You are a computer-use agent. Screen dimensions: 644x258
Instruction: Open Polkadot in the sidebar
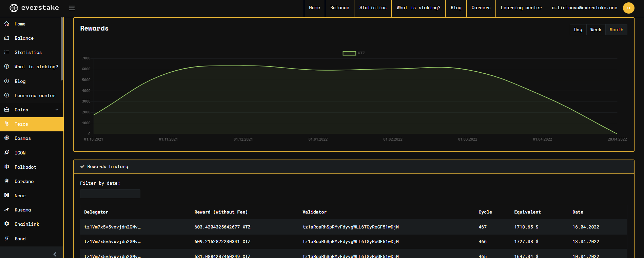(x=25, y=167)
